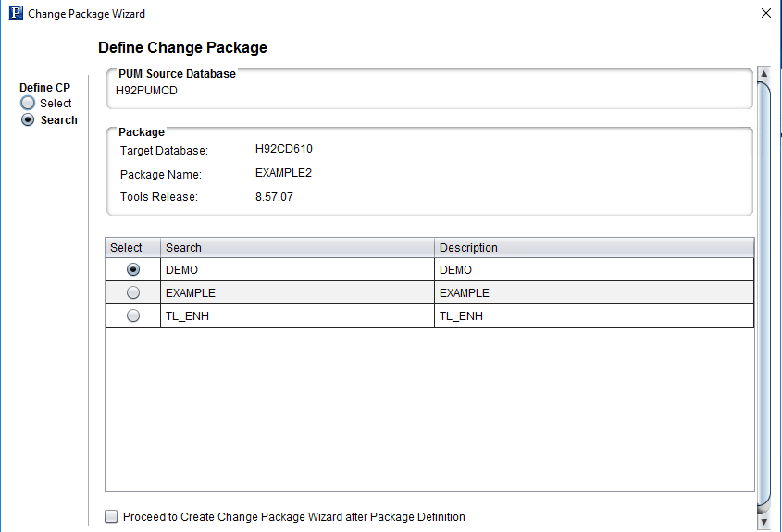This screenshot has height=532, width=782.
Task: Close the Change Package Wizard window
Action: pos(766,14)
